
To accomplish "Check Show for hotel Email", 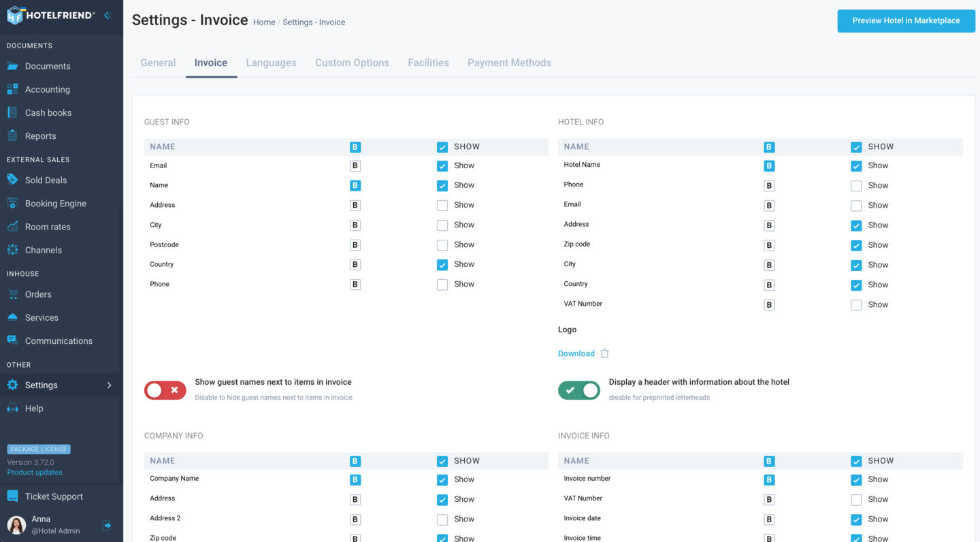I will coord(856,205).
